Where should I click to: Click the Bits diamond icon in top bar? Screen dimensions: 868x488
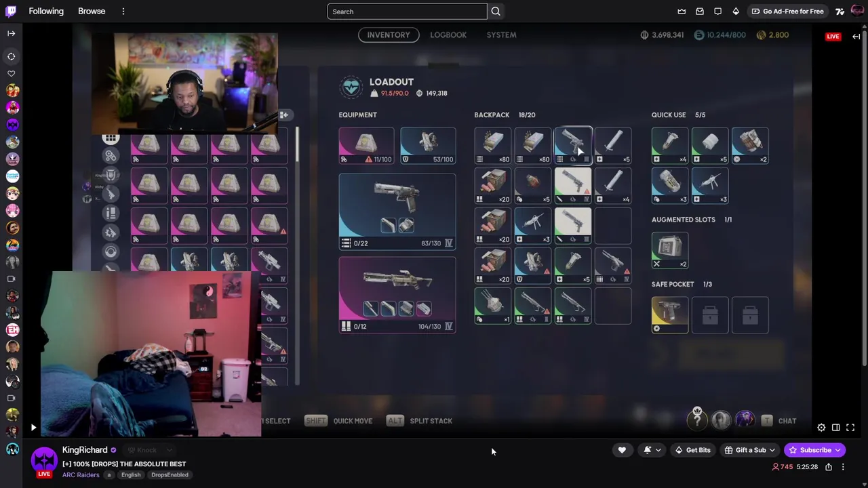click(x=736, y=12)
